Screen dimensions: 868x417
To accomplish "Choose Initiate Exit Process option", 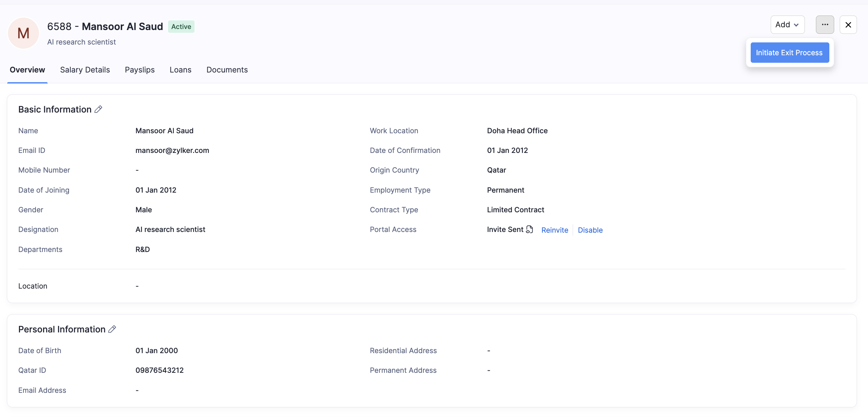I will pyautogui.click(x=789, y=53).
